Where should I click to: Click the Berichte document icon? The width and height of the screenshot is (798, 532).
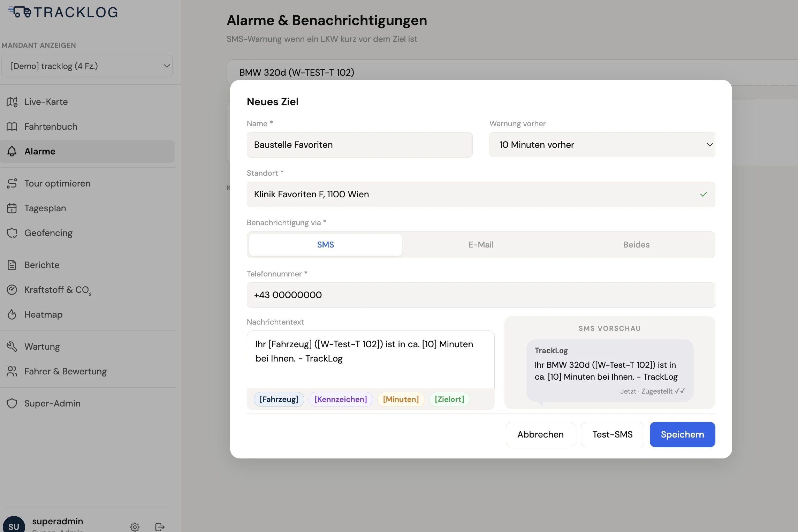(12, 265)
